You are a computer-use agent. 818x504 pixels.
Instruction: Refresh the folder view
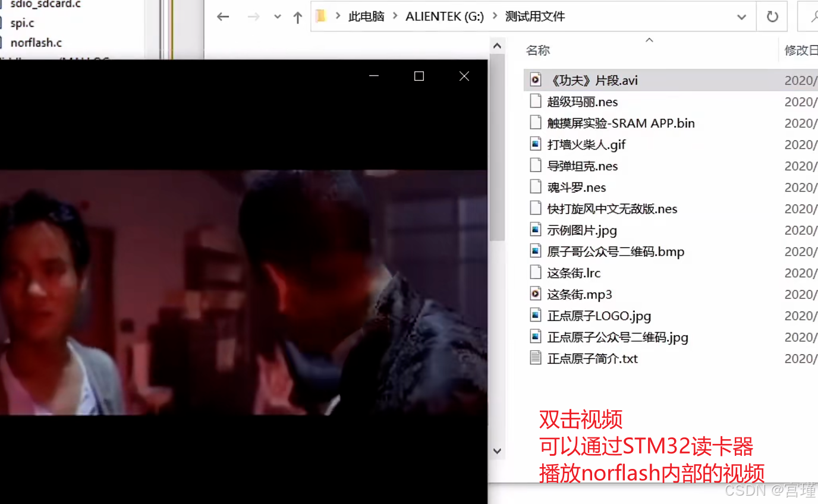(x=772, y=17)
